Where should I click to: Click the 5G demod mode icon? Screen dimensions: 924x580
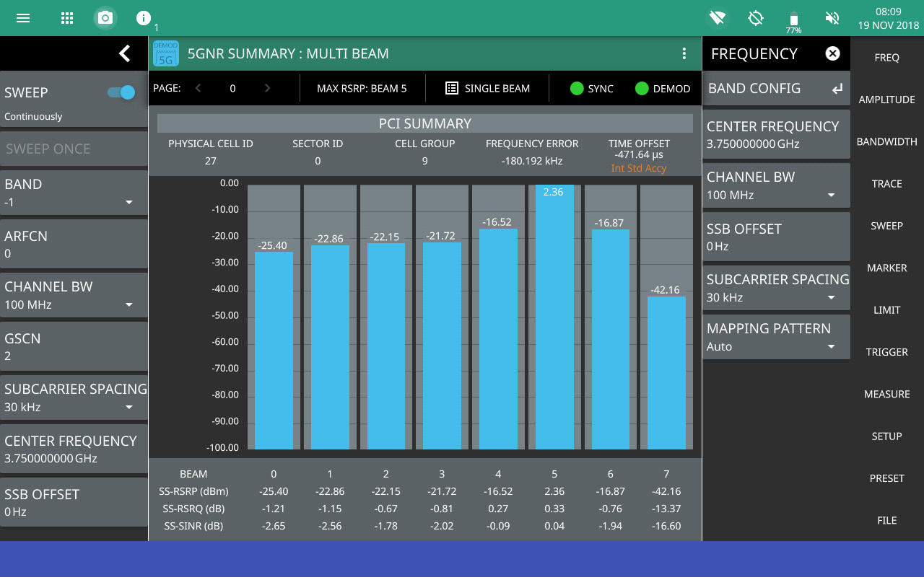pyautogui.click(x=166, y=53)
